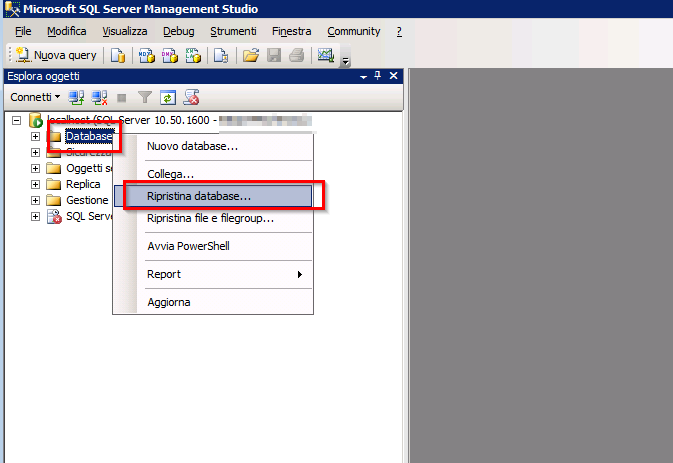Open the Visualizza menu
Viewport: 673px width, 463px height.
pos(124,31)
